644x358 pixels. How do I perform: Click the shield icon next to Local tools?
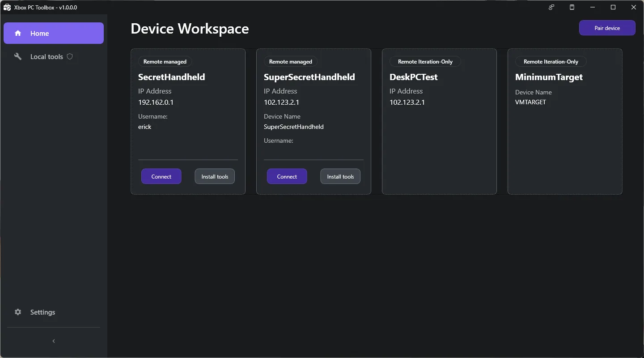70,57
